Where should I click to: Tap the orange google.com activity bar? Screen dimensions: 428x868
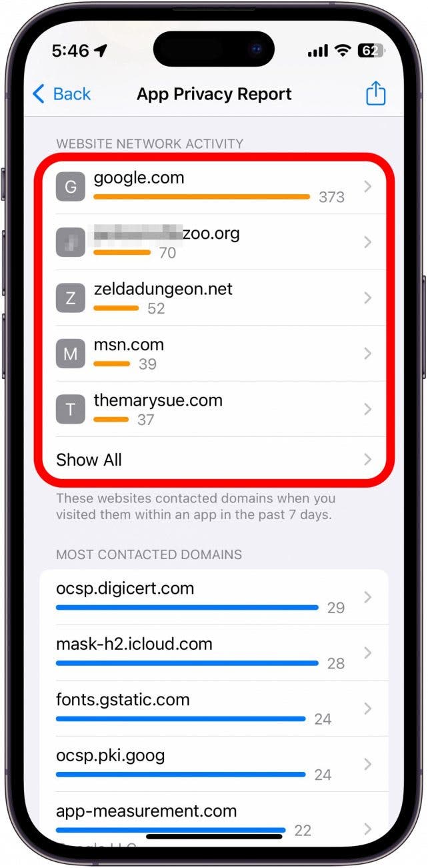[x=202, y=197]
